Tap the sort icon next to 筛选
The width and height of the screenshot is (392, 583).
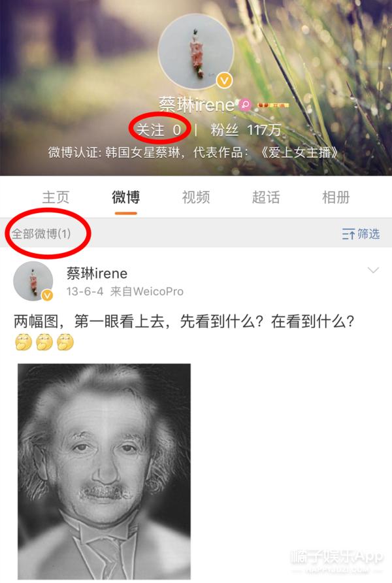tap(348, 234)
